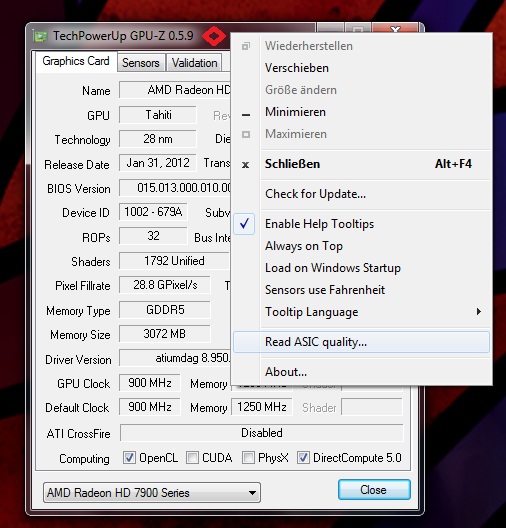Click the Shaders field 1792 Unified
The height and width of the screenshot is (528, 506).
174,261
